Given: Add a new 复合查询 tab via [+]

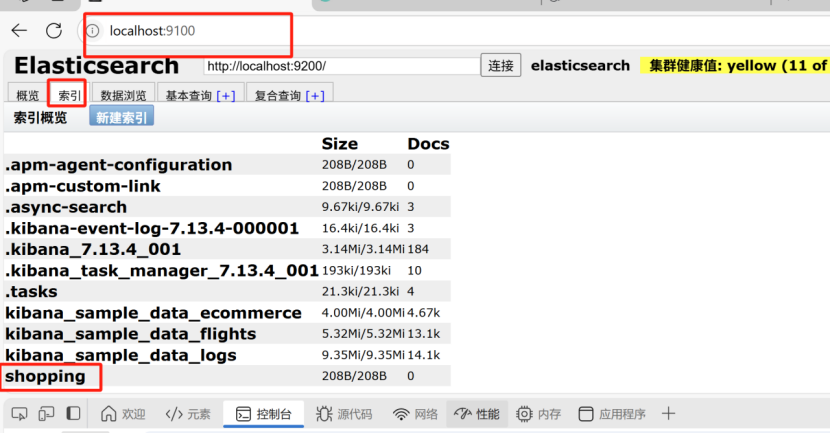Looking at the screenshot, I should [x=315, y=96].
